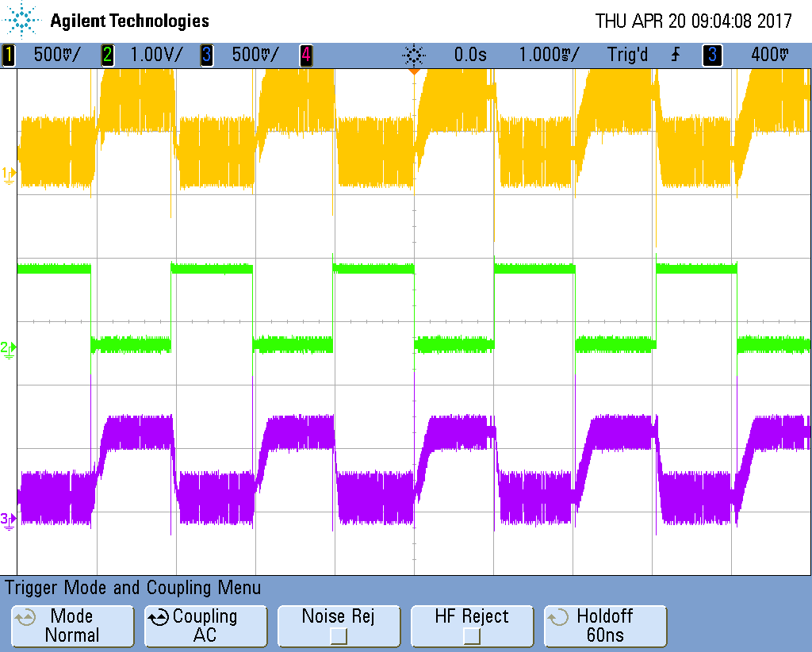Click the Trigger Mode and Coupling Menu title
The width and height of the screenshot is (812, 652).
(132, 588)
